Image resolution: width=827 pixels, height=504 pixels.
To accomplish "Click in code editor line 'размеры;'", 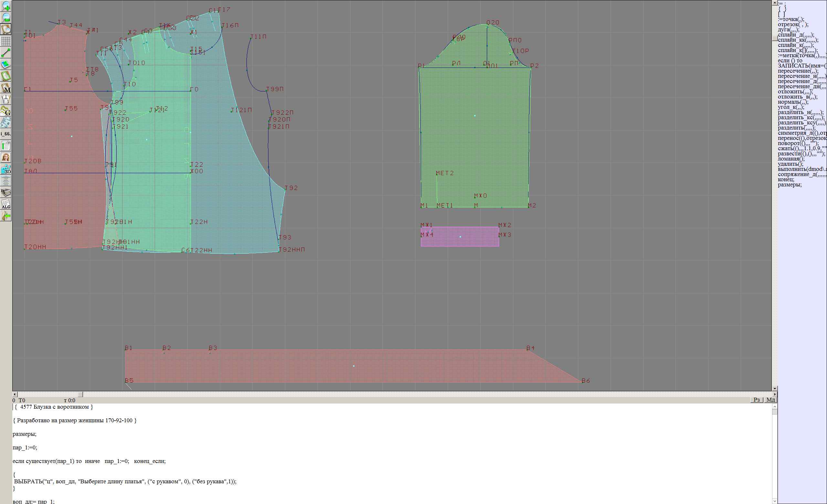I will [x=25, y=434].
